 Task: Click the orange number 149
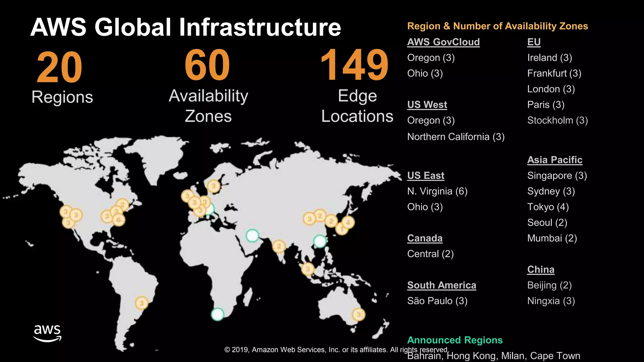click(354, 65)
